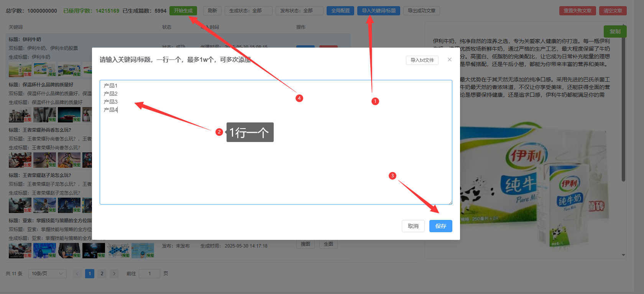The width and height of the screenshot is (644, 294).
Task: Close the keyword import dialog with X
Action: pos(450,59)
